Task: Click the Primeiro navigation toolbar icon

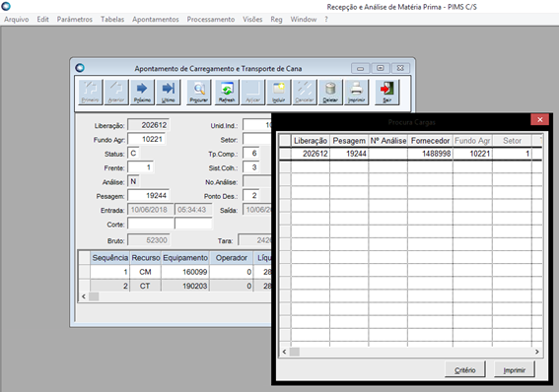Action: point(90,93)
